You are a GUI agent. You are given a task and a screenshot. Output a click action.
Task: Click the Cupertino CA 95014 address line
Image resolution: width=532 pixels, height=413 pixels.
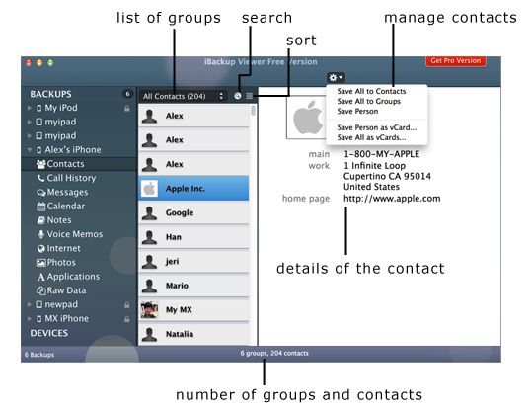point(387,176)
